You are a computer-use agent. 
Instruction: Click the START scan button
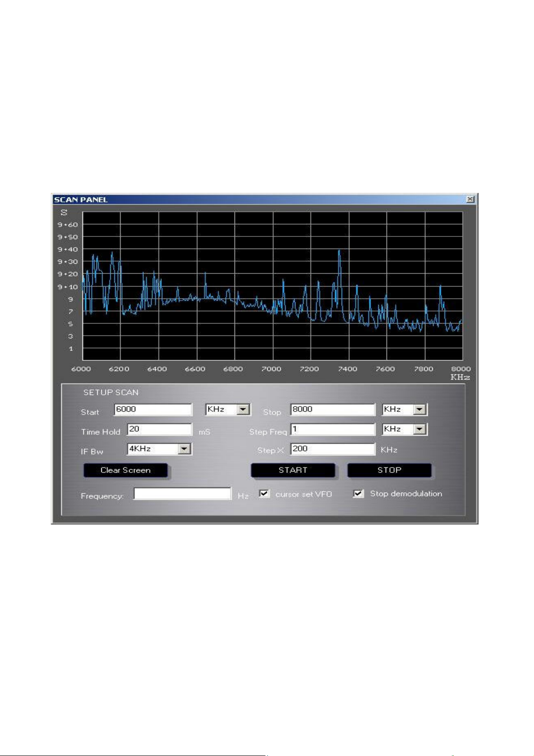293,470
